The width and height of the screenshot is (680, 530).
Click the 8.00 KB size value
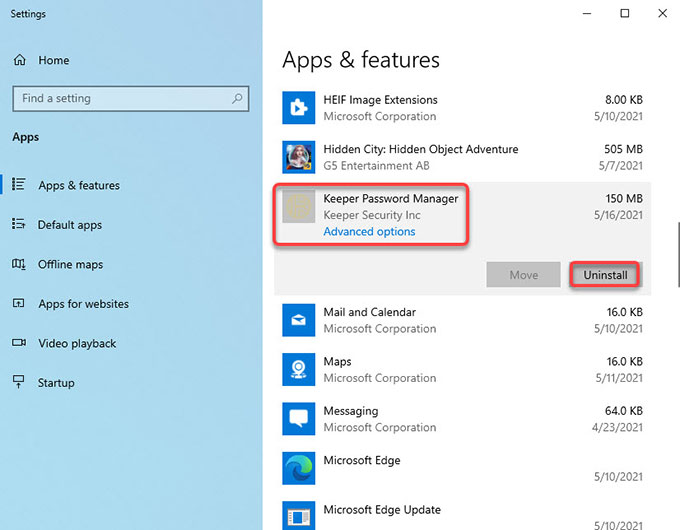coord(624,100)
